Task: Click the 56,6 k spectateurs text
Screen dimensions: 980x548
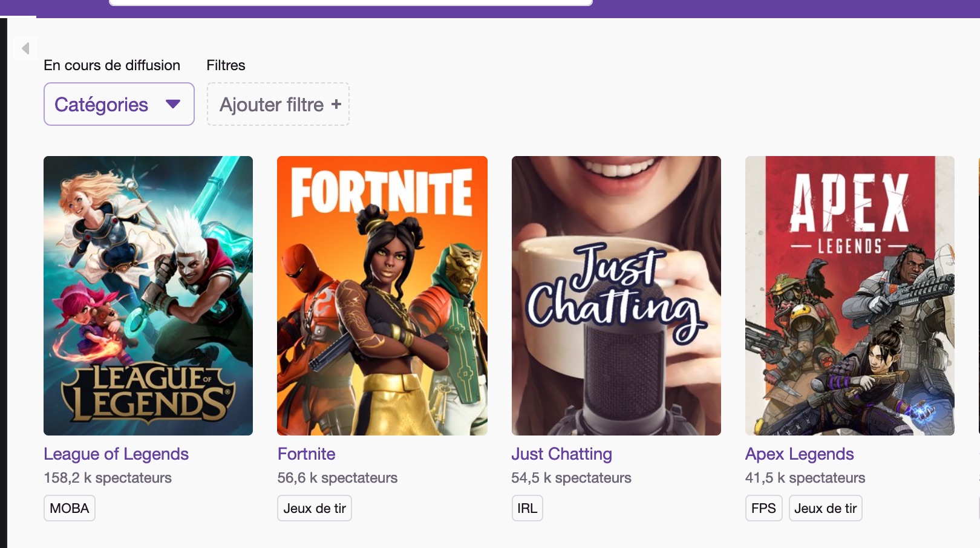Action: (x=338, y=478)
